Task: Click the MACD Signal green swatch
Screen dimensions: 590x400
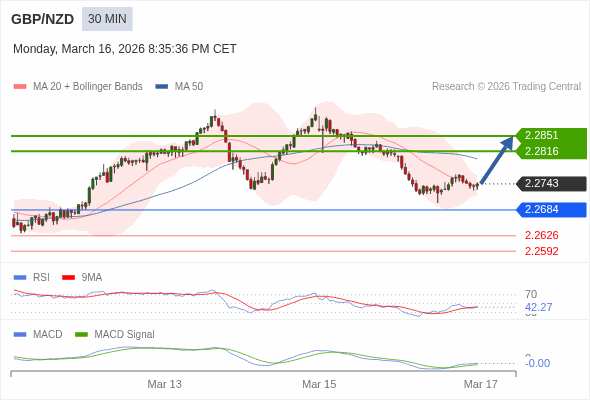Action: [x=81, y=335]
